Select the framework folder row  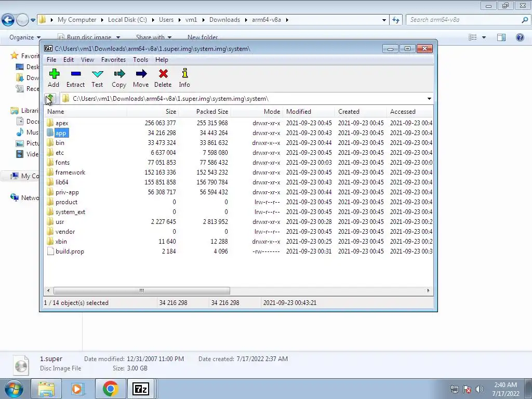[238, 172]
